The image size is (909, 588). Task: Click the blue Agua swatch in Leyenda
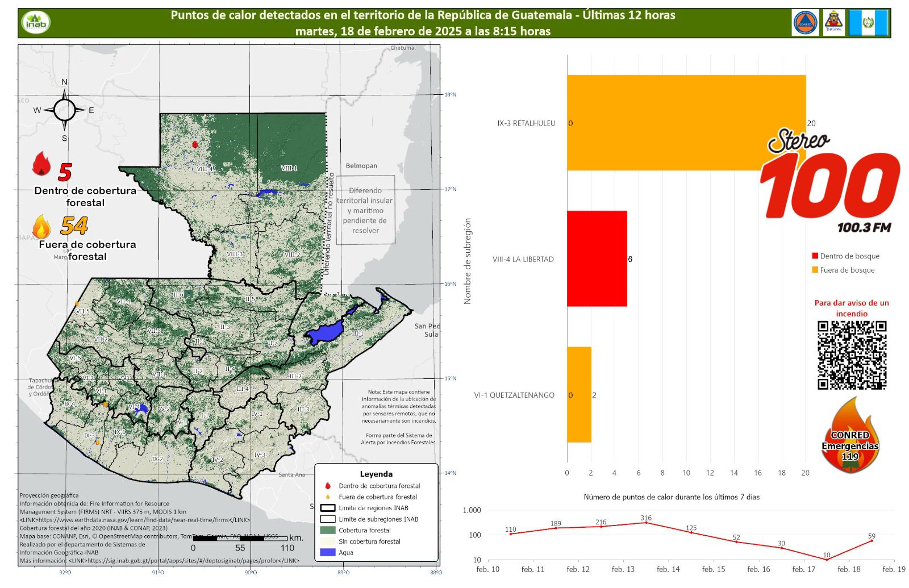tap(328, 552)
